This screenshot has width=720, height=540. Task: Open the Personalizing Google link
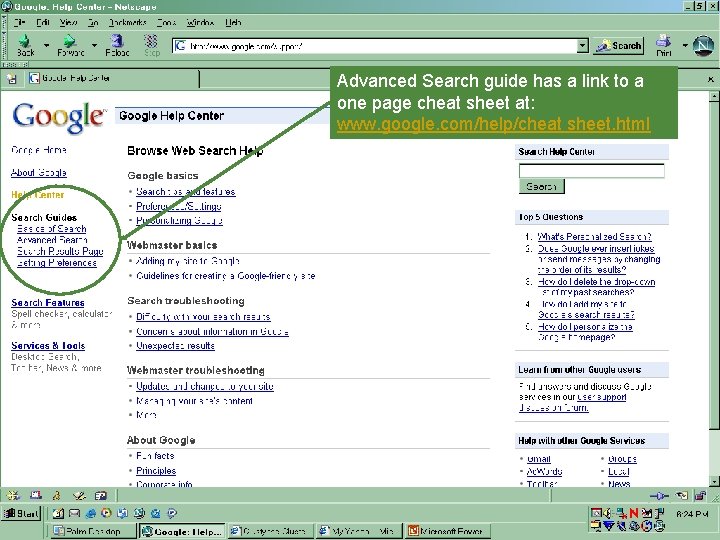179,220
